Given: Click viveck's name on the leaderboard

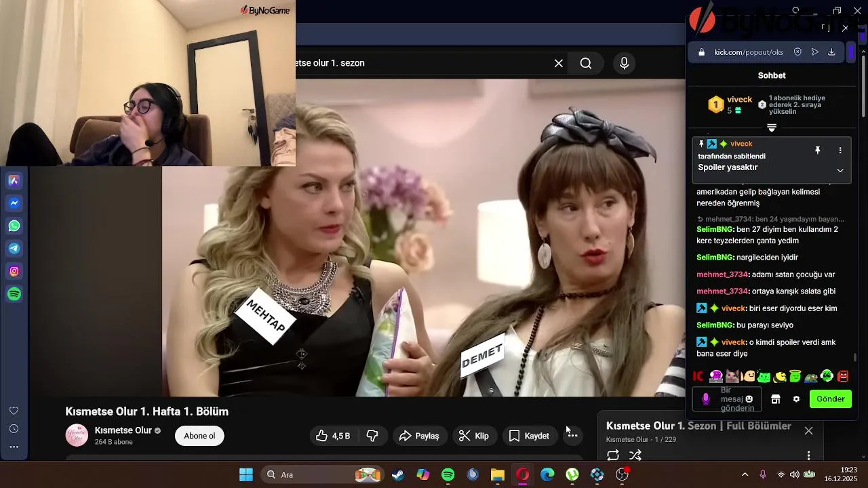Looking at the screenshot, I should click(739, 100).
